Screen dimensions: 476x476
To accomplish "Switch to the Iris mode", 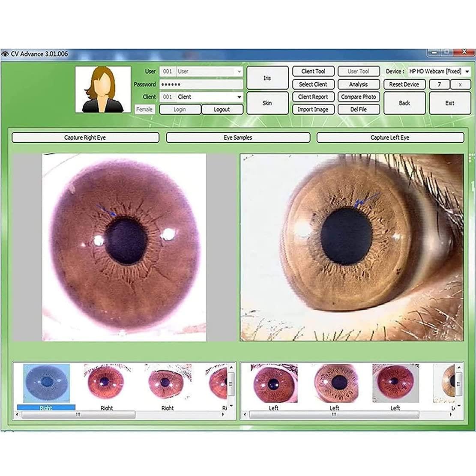I will coord(267,78).
